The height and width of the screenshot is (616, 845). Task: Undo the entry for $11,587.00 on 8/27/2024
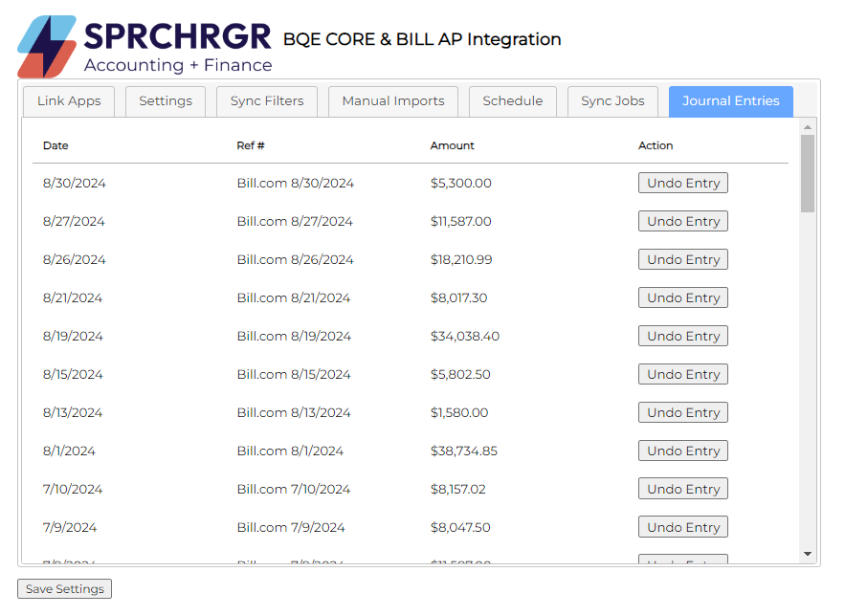click(x=682, y=221)
